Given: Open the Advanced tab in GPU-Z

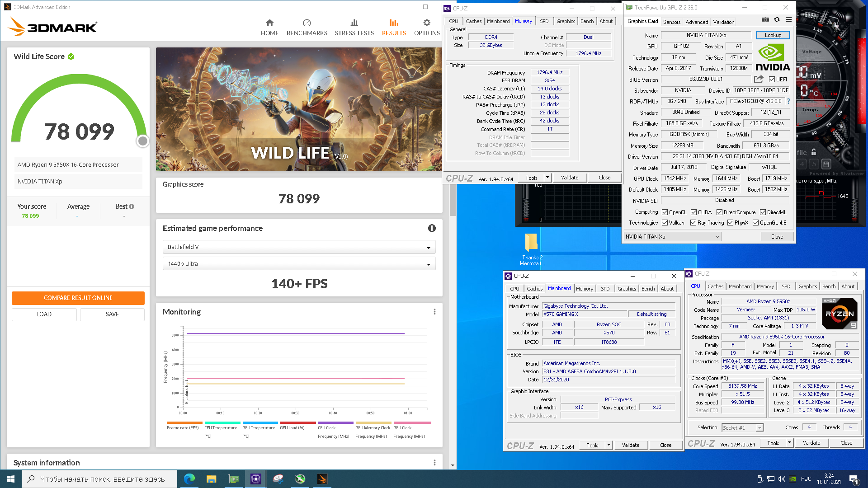Looking at the screenshot, I should coord(697,22).
